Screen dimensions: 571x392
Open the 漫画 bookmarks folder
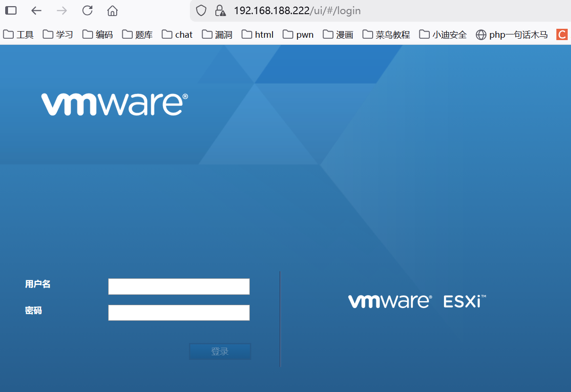point(338,34)
